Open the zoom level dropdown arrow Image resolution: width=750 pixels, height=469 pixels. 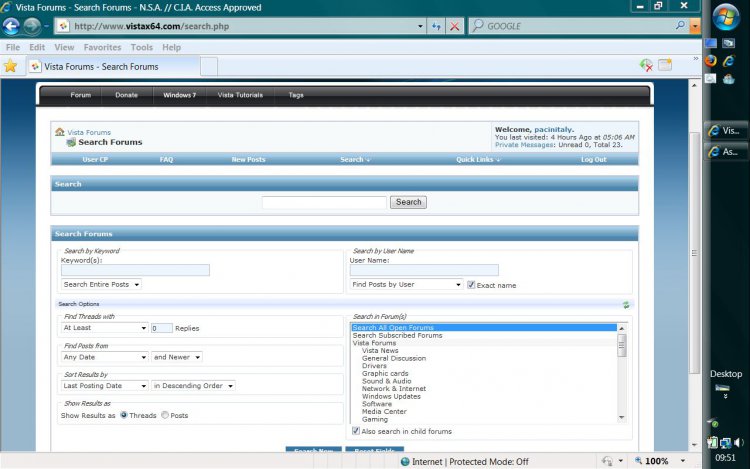click(683, 461)
